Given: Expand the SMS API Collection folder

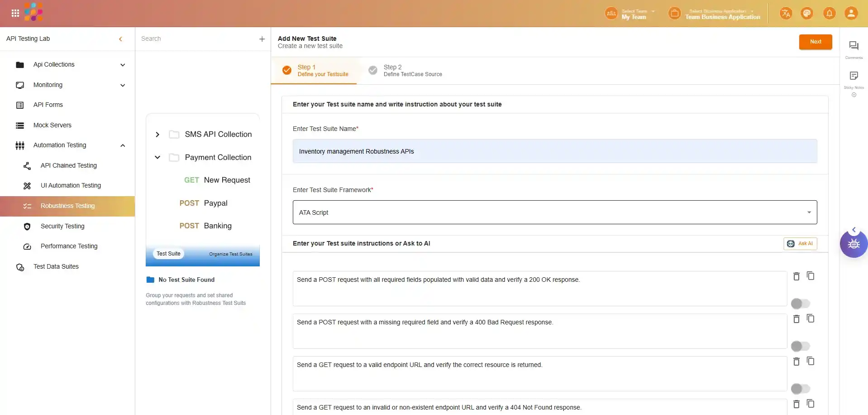Looking at the screenshot, I should point(157,135).
